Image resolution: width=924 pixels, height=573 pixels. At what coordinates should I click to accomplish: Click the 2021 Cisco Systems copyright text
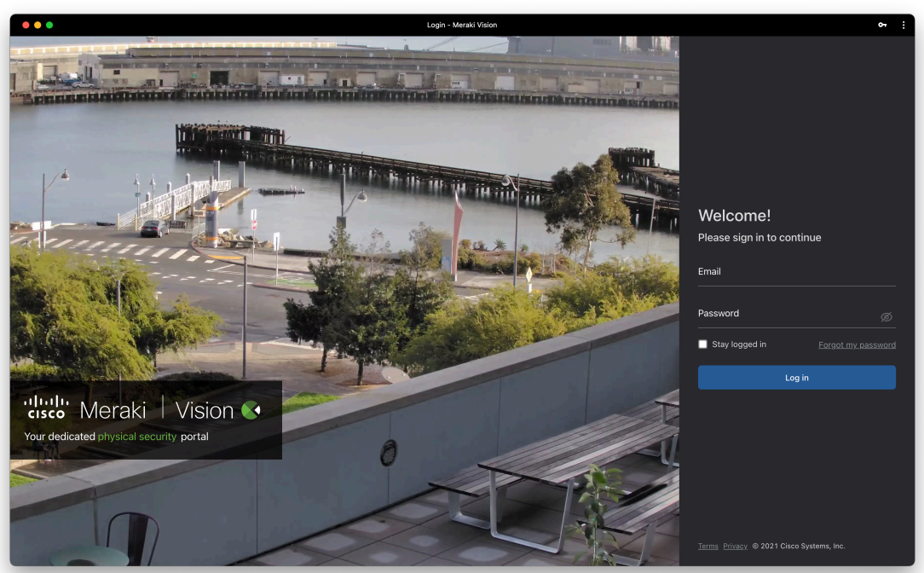(x=799, y=547)
